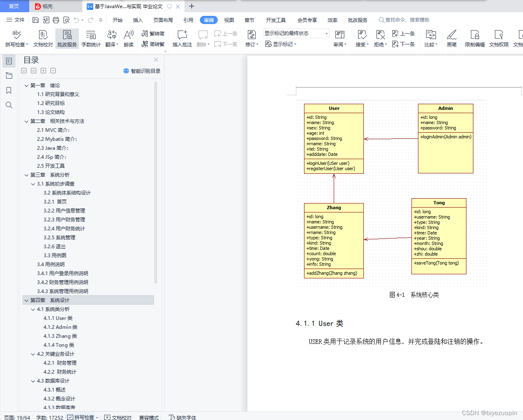Collapse 4.1 系统类分析 node
523x420 pixels.
click(33, 309)
